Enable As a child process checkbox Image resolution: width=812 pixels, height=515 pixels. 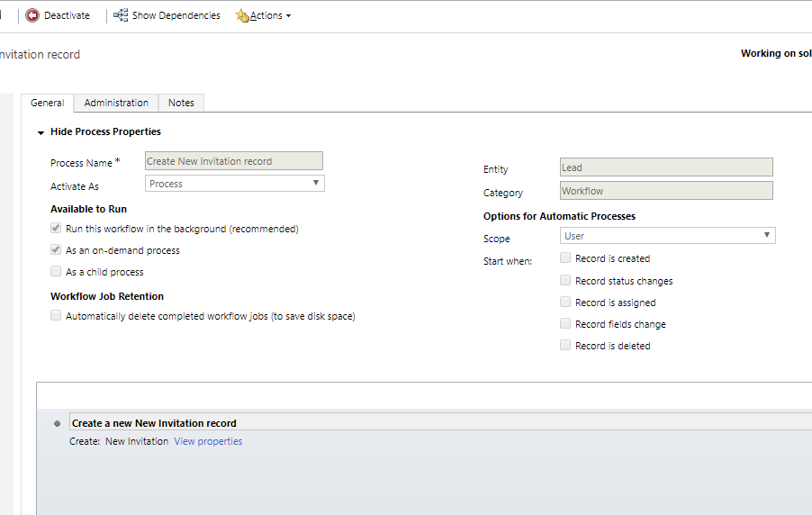pos(57,272)
